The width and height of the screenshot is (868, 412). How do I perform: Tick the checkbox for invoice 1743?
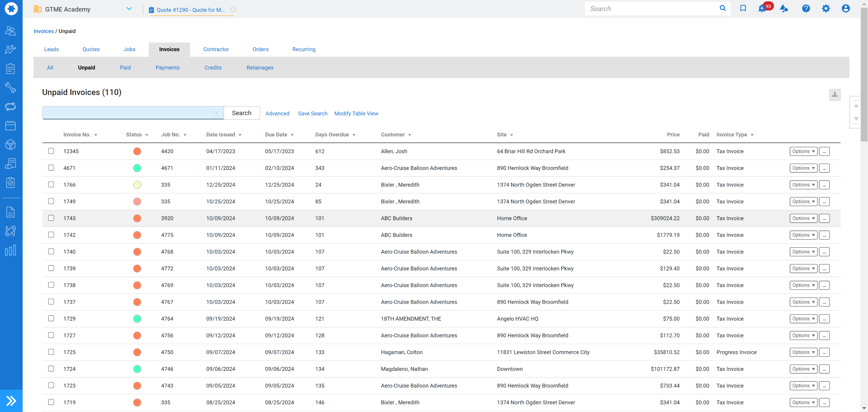[51, 218]
